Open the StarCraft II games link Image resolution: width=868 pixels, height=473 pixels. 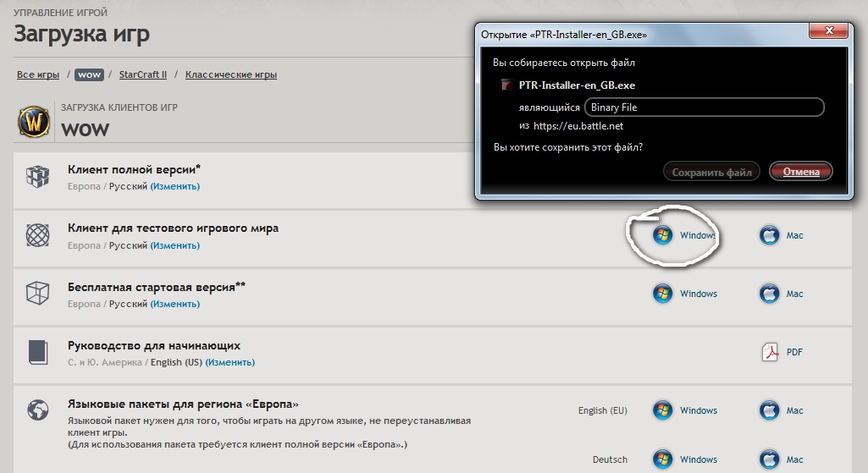(143, 74)
